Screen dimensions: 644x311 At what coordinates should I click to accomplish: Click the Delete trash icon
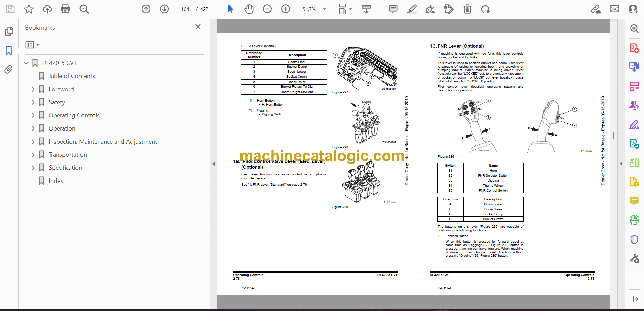point(467,9)
